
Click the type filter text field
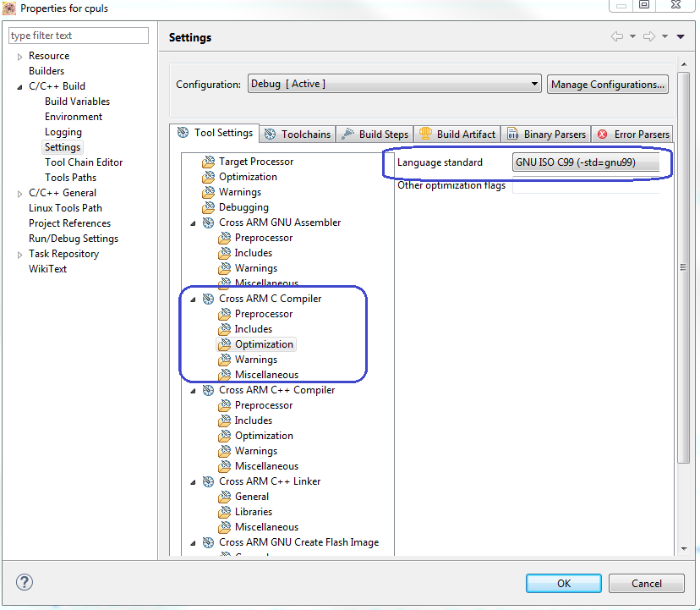pyautogui.click(x=79, y=36)
